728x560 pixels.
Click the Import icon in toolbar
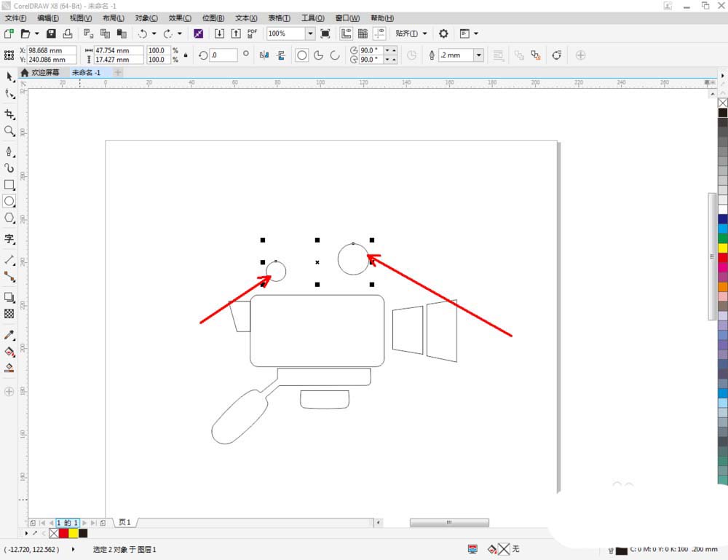click(x=219, y=33)
